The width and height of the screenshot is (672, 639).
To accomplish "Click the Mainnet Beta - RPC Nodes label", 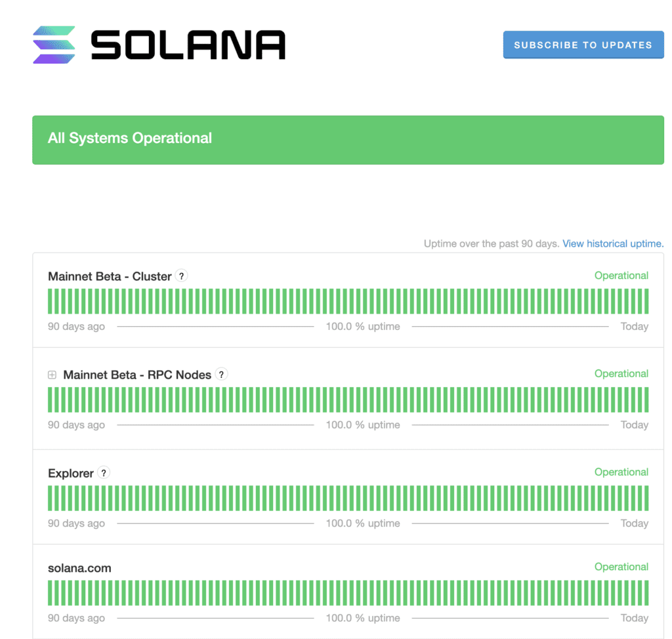I will [x=137, y=375].
